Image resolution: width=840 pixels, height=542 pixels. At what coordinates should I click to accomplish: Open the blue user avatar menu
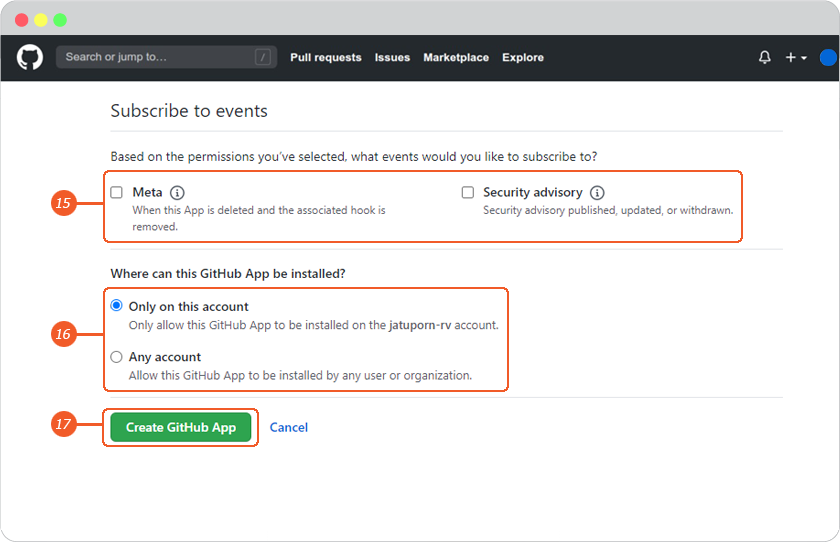pyautogui.click(x=828, y=57)
